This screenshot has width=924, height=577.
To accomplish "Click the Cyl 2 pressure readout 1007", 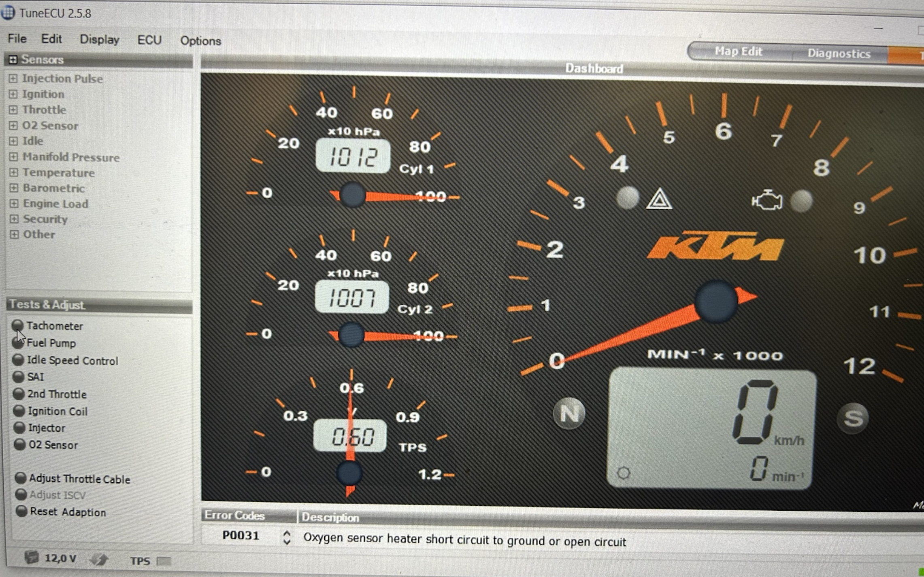I will point(352,297).
